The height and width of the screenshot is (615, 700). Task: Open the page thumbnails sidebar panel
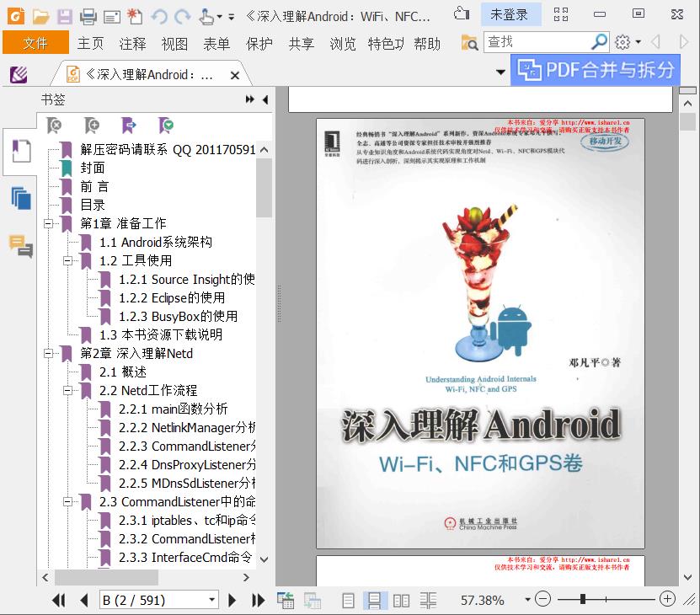point(20,198)
